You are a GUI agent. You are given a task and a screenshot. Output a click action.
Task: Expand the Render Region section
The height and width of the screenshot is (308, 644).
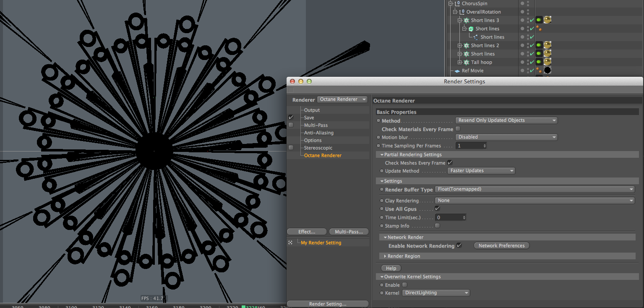[x=385, y=256]
